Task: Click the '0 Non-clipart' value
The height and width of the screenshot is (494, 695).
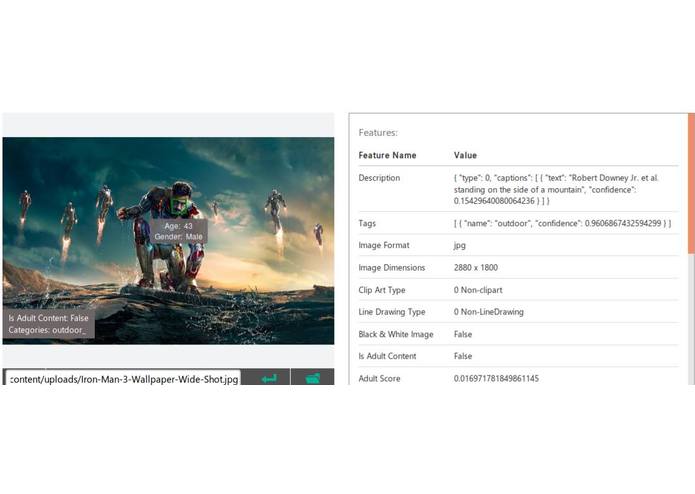Action: coord(478,290)
